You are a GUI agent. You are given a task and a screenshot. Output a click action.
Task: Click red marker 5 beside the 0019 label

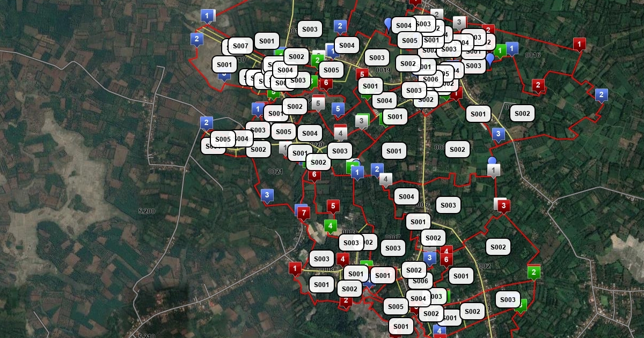[362, 75]
